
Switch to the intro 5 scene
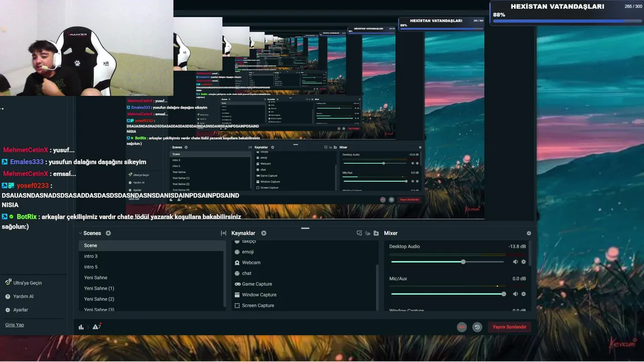(x=151, y=267)
